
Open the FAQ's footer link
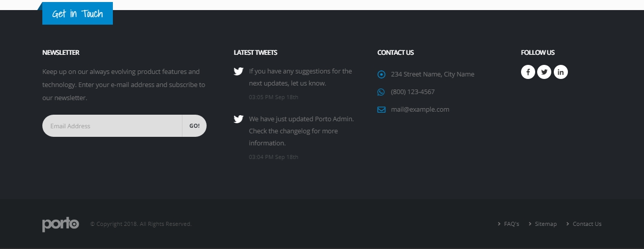511,224
